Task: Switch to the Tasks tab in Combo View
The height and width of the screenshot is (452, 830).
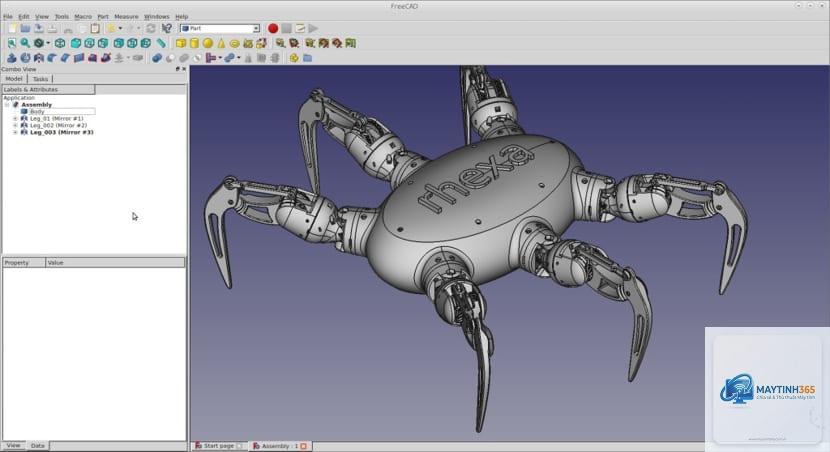Action: 40,79
